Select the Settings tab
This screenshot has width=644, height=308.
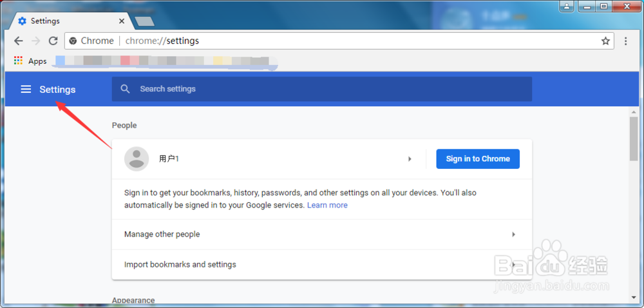[72, 21]
